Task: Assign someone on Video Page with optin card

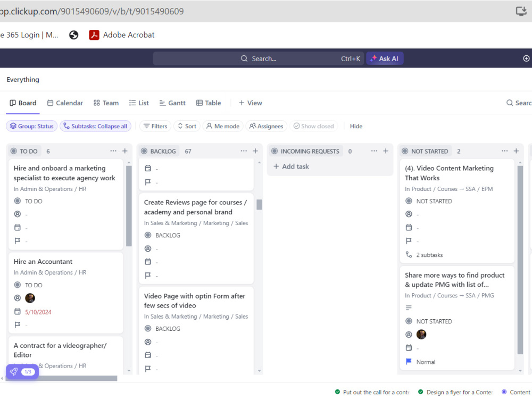Action: click(148, 342)
